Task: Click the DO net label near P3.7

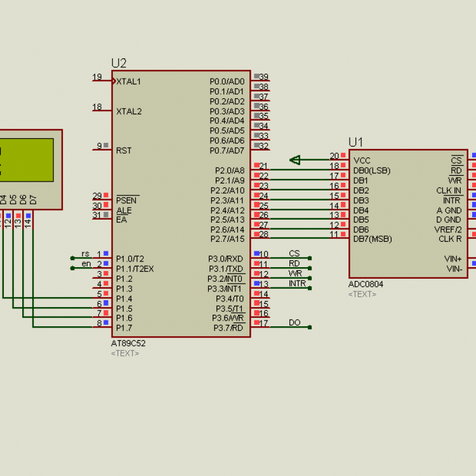Action: pyautogui.click(x=294, y=323)
